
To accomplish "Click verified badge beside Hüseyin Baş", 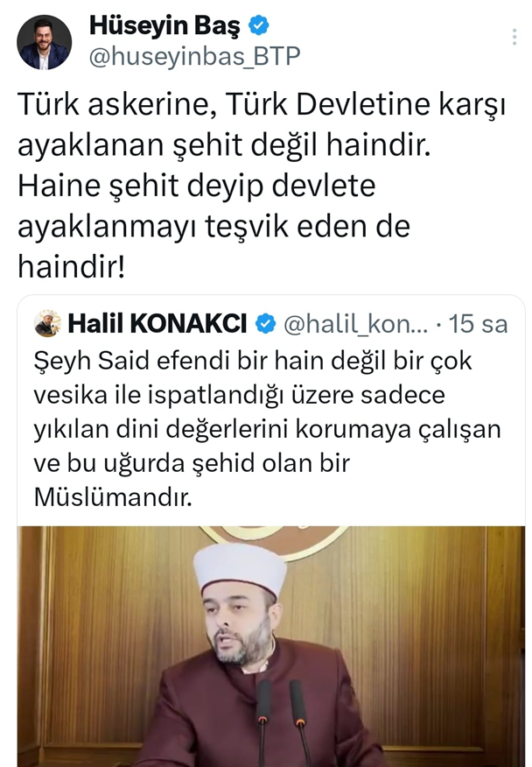I will tap(259, 25).
